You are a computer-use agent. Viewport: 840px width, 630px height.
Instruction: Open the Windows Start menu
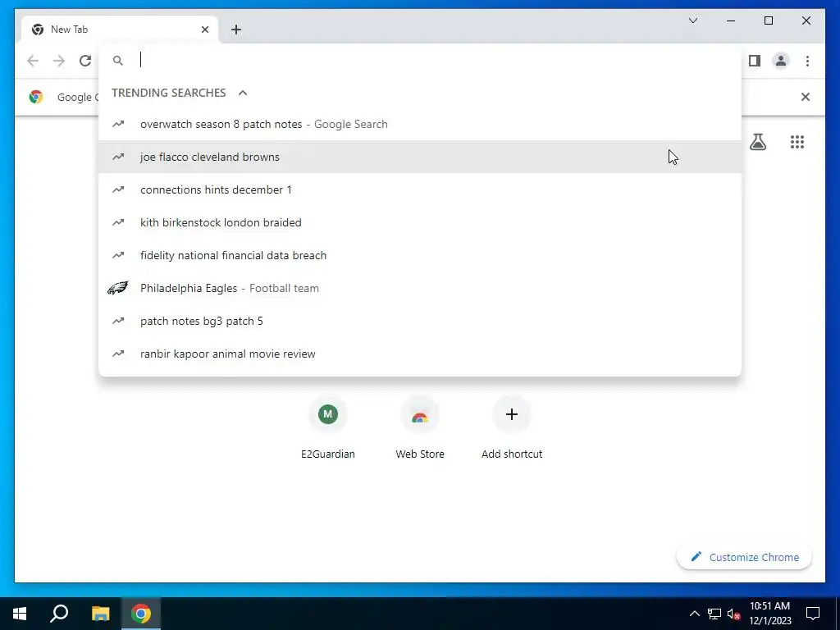point(20,614)
